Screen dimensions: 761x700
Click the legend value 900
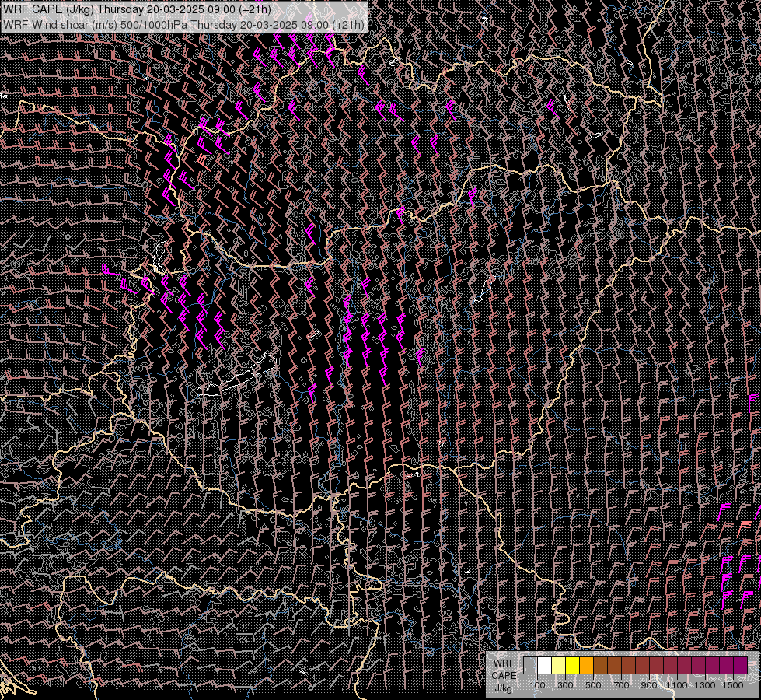pyautogui.click(x=649, y=685)
